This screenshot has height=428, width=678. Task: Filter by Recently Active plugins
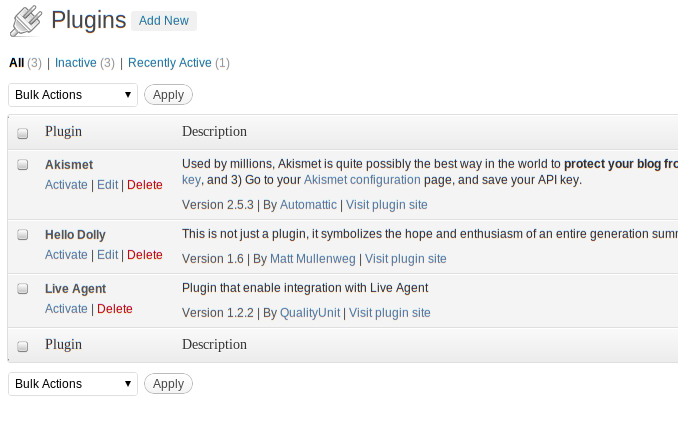pyautogui.click(x=170, y=63)
